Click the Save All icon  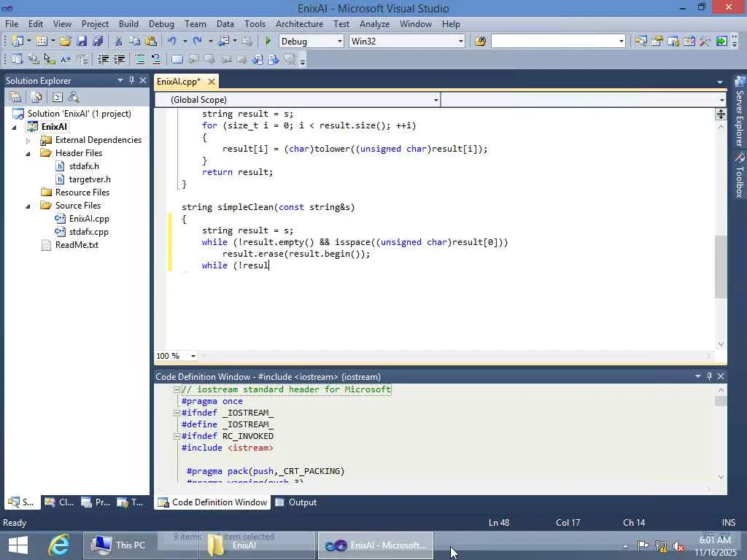pos(98,42)
